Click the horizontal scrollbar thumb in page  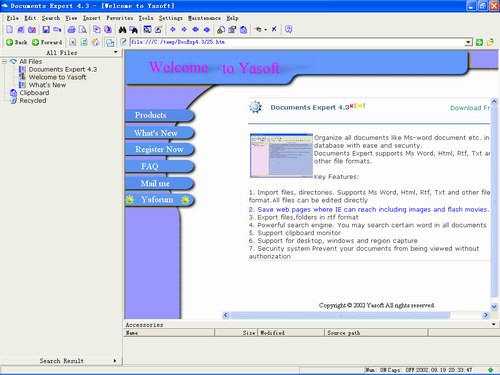coord(340,315)
